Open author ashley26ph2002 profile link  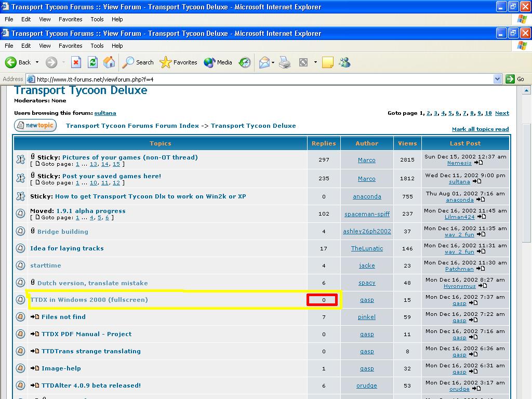tap(367, 231)
